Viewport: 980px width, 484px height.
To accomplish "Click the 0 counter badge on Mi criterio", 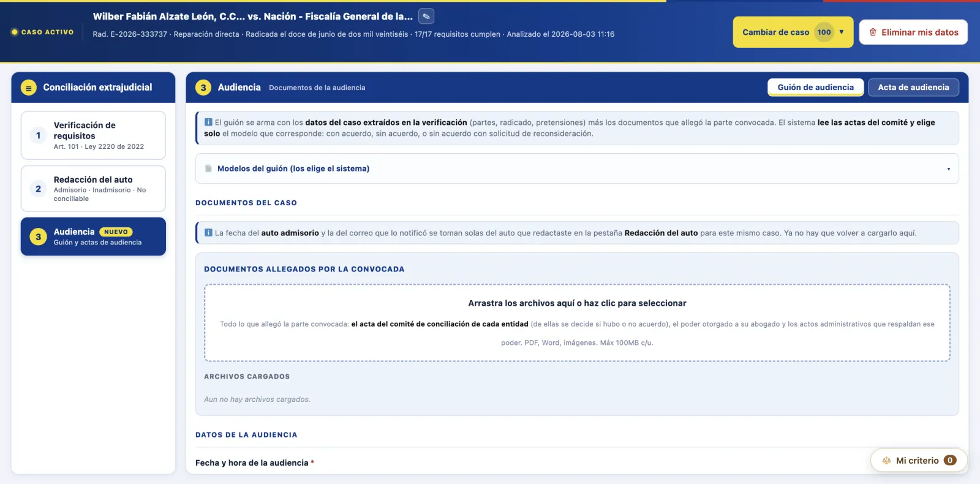I will (x=950, y=461).
